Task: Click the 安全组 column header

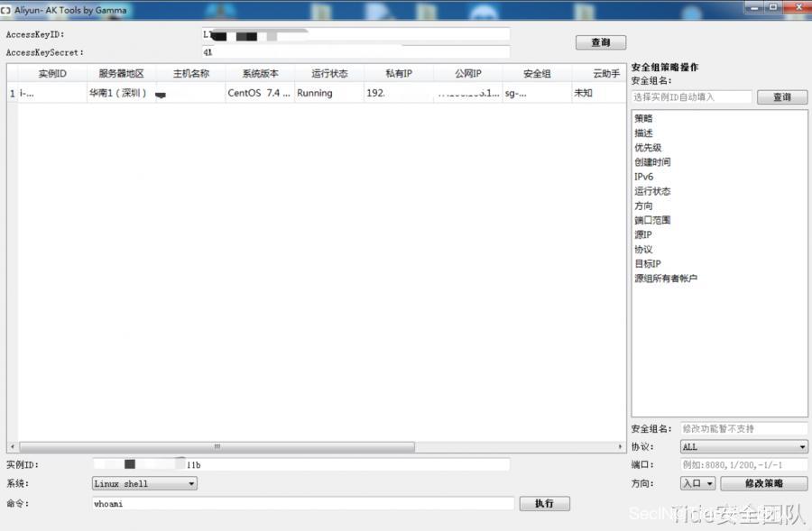Action: coord(537,74)
